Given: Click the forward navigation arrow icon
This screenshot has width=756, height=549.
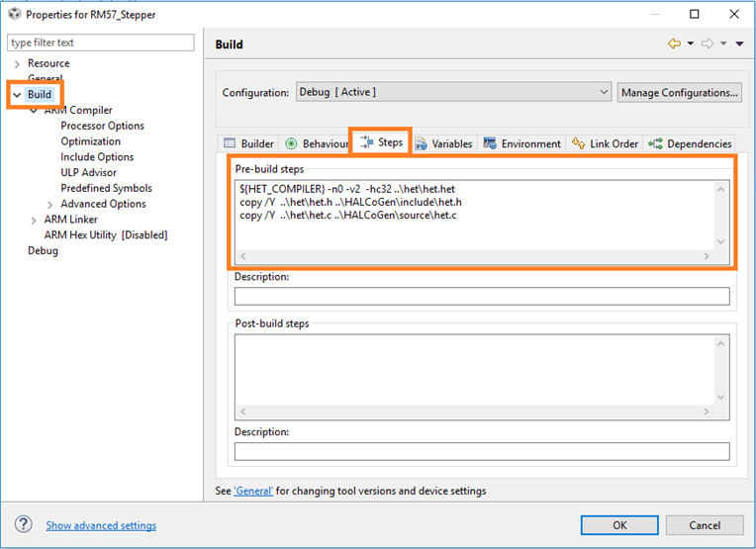Looking at the screenshot, I should pos(708,44).
